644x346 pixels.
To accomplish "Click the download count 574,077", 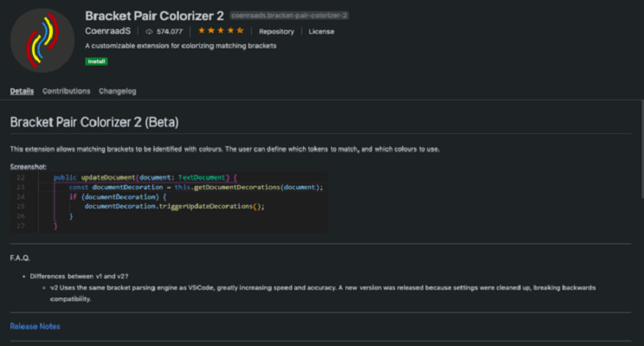I will point(169,32).
